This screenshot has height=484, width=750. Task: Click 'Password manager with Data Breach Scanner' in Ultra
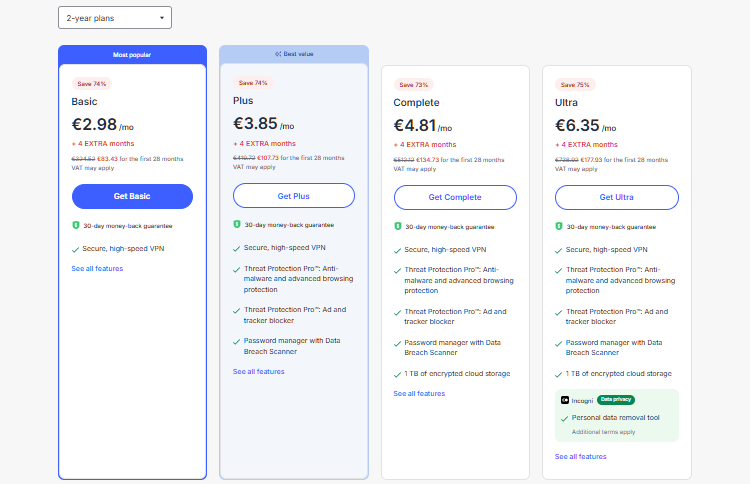(x=614, y=348)
